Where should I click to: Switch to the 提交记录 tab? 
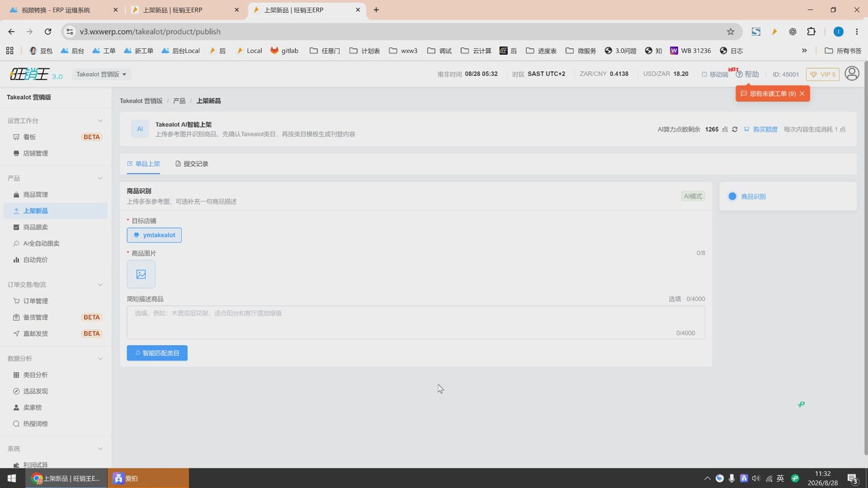tap(192, 164)
